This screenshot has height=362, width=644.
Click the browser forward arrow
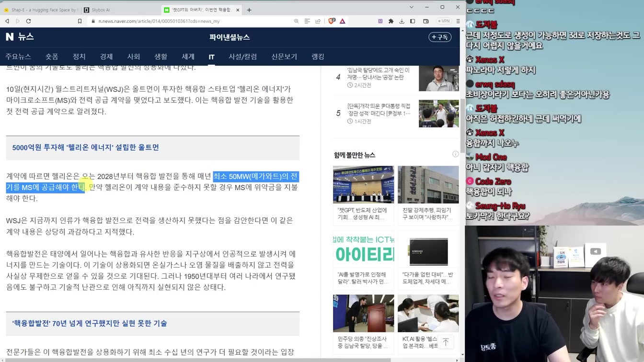[x=18, y=21]
